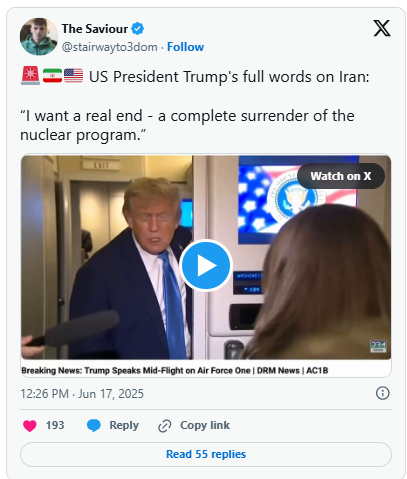The height and width of the screenshot is (479, 407).
Task: Click the DRM News watermark in video
Action: [x=378, y=346]
